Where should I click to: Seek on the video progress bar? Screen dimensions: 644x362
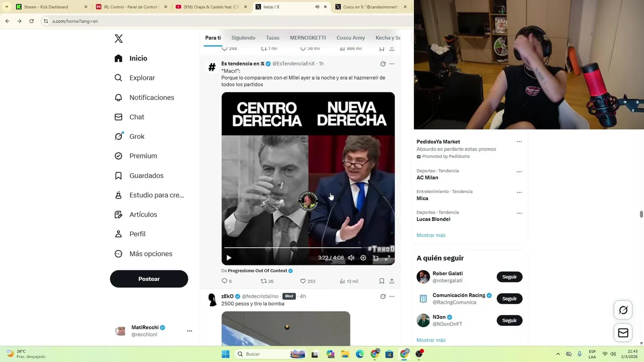tap(308, 248)
